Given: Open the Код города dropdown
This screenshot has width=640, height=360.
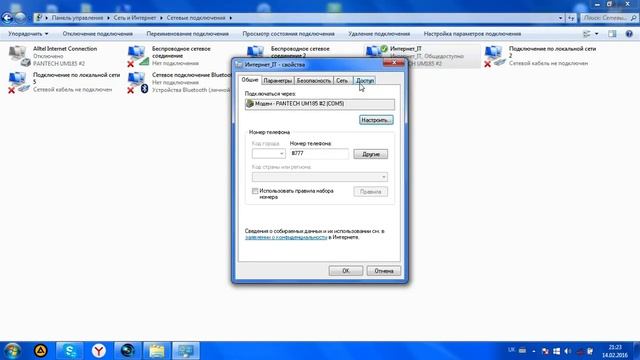Looking at the screenshot, I should pyautogui.click(x=269, y=154).
